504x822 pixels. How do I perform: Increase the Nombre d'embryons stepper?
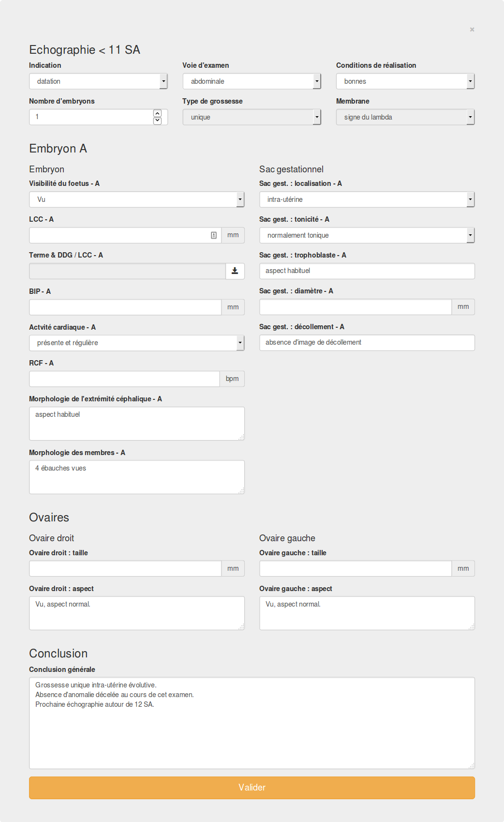[x=157, y=113]
